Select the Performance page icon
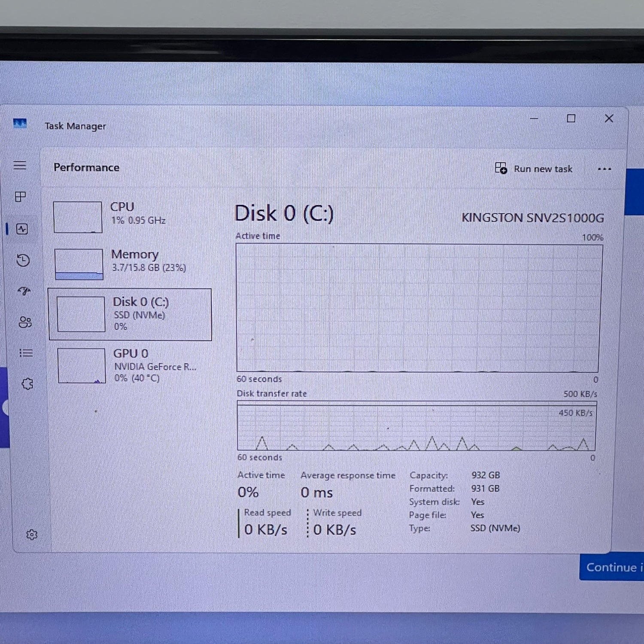This screenshot has height=644, width=644. tap(22, 229)
